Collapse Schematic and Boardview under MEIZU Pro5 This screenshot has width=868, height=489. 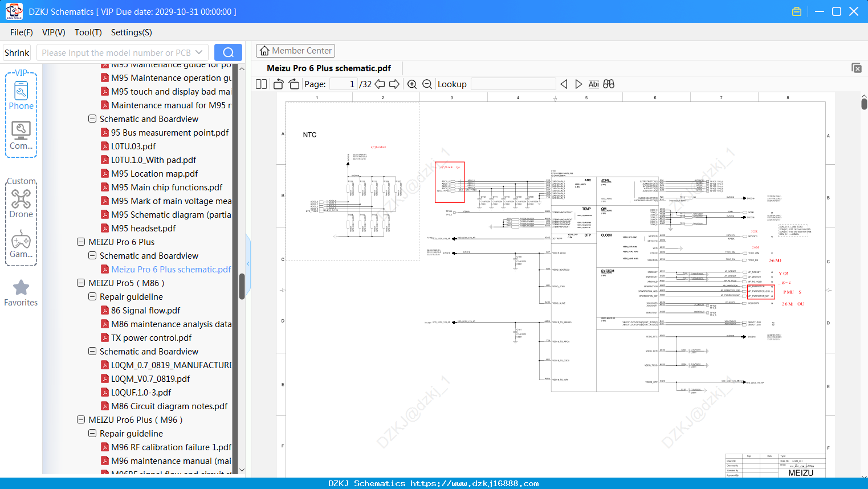pyautogui.click(x=92, y=351)
